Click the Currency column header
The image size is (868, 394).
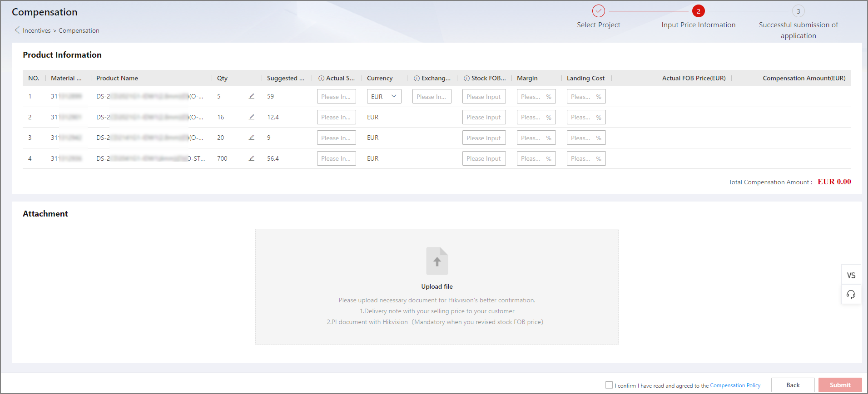380,78
